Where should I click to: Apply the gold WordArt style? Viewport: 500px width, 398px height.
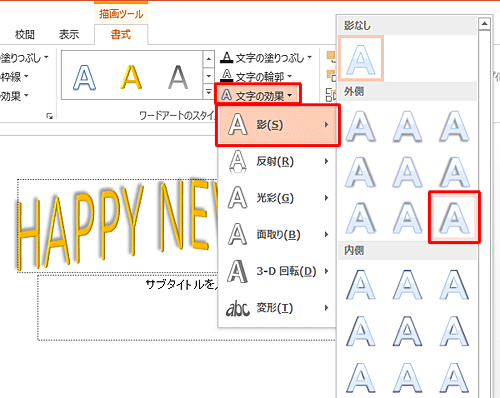(131, 77)
